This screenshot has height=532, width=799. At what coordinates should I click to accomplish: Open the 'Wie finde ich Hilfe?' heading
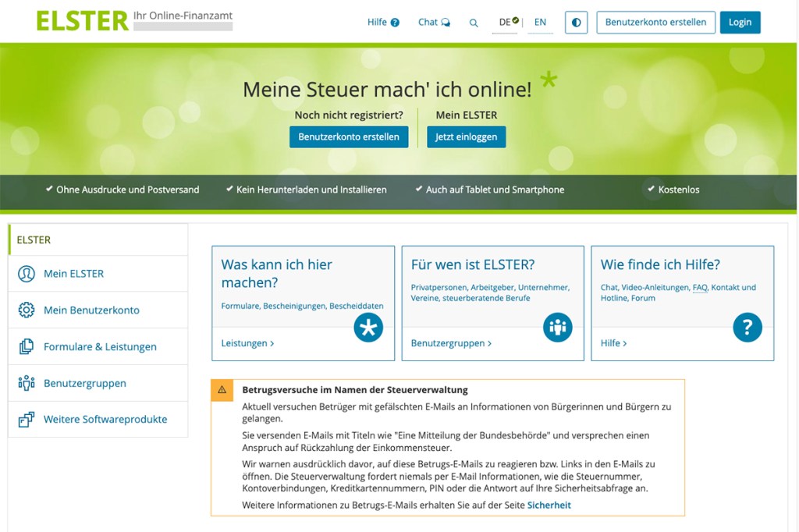660,264
